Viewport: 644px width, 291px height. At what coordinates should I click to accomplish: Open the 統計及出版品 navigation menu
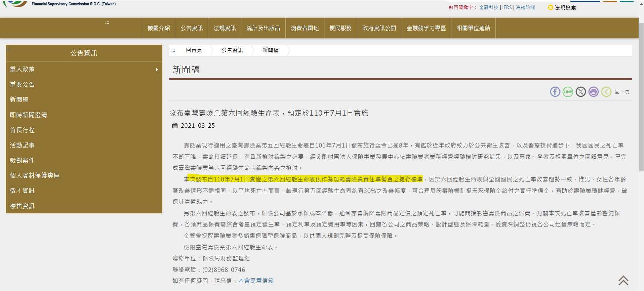tap(263, 28)
